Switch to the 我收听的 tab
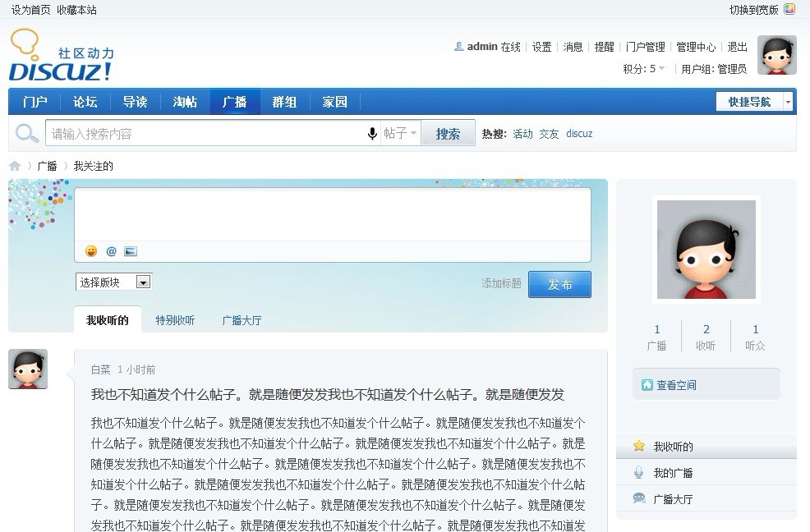The image size is (810, 532). [108, 320]
